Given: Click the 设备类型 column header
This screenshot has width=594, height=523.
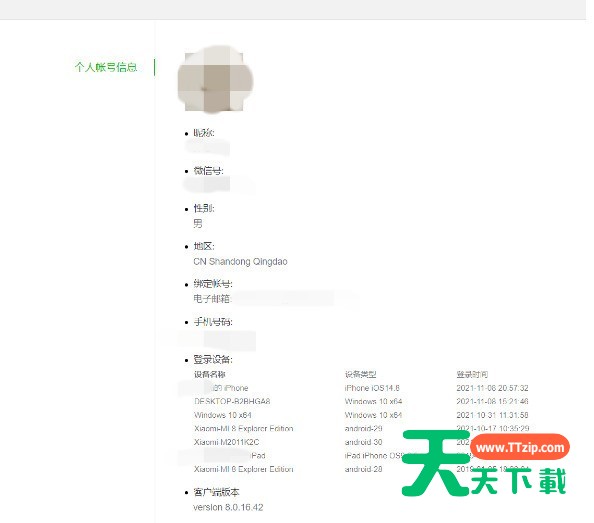Looking at the screenshot, I should [360, 375].
